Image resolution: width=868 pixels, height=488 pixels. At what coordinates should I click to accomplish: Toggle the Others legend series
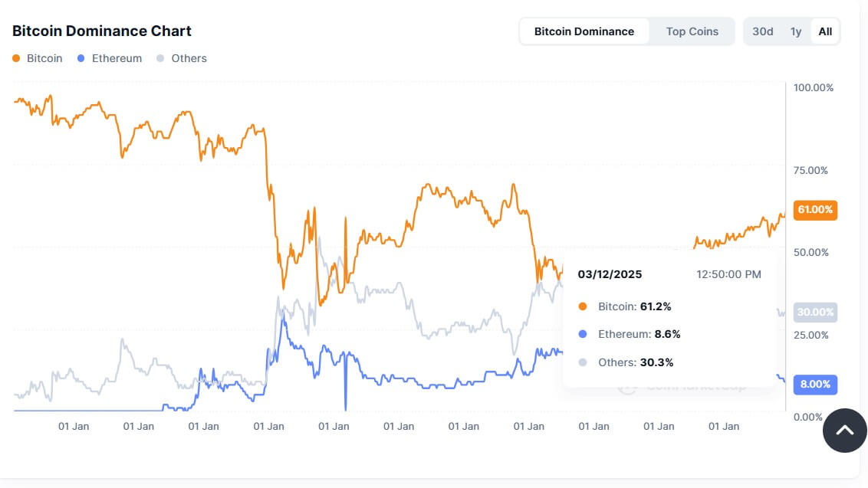tap(182, 58)
